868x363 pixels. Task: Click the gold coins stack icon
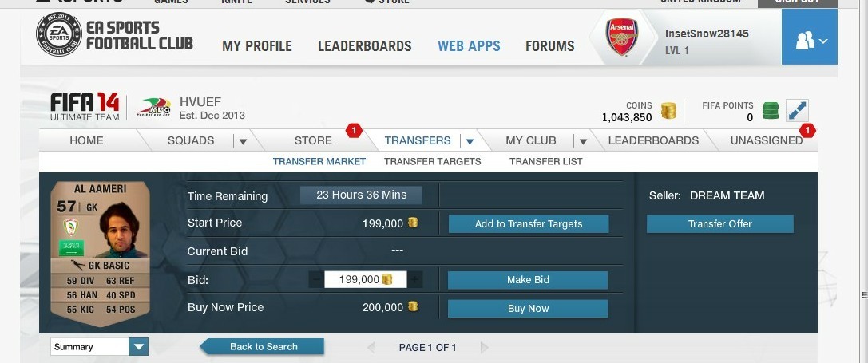[668, 111]
